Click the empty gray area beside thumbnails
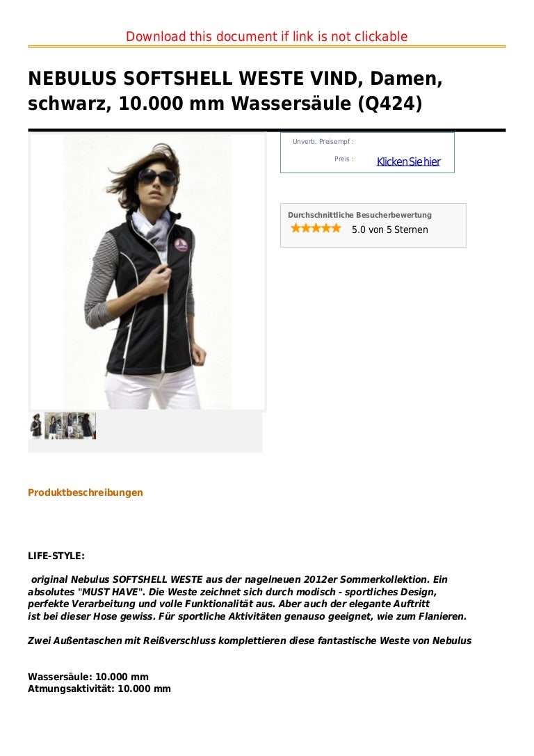This screenshot has height=756, width=534. pos(179,431)
